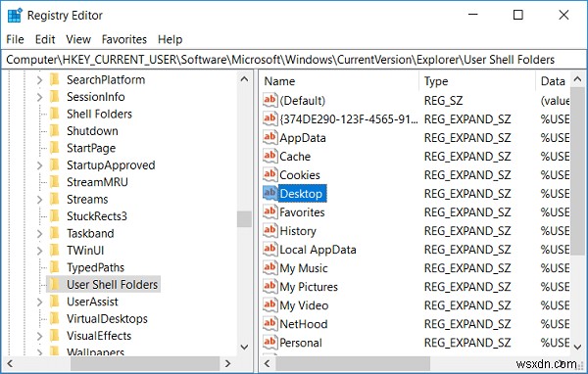Select the StartupApproved key label
The image size is (588, 374).
click(x=111, y=165)
